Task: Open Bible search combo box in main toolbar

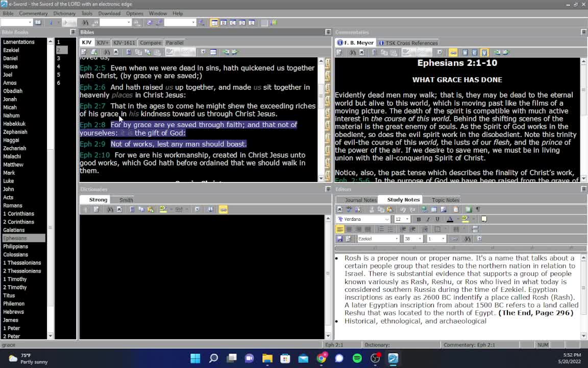Action: [115, 23]
